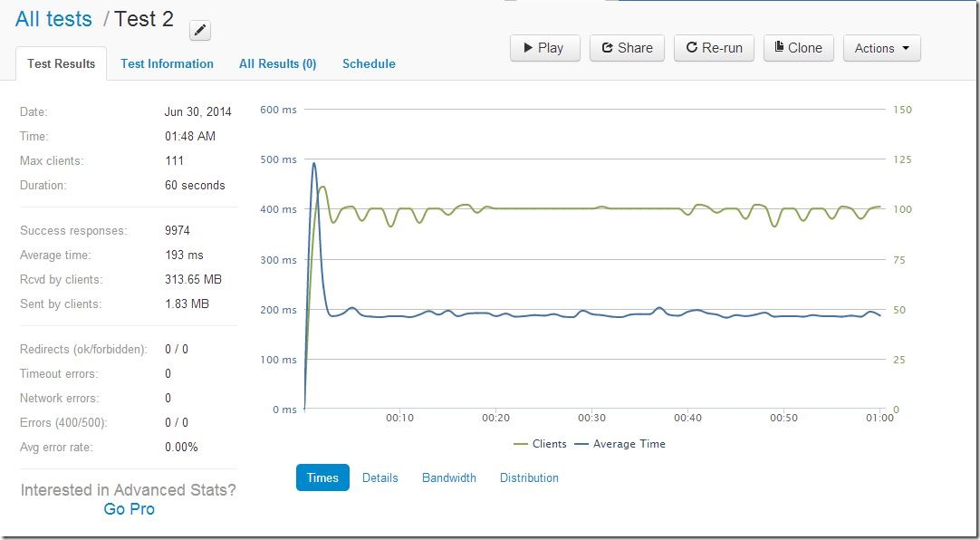The width and height of the screenshot is (980, 540).
Task: Click the Errors (400/500) label
Action: tap(63, 422)
